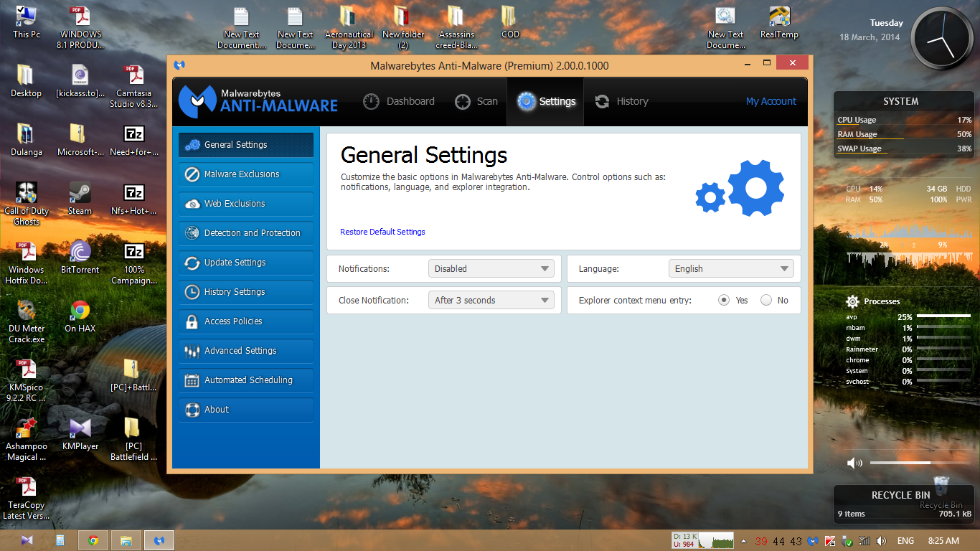
Task: Click the Web Exclusions cloud icon
Action: [192, 204]
